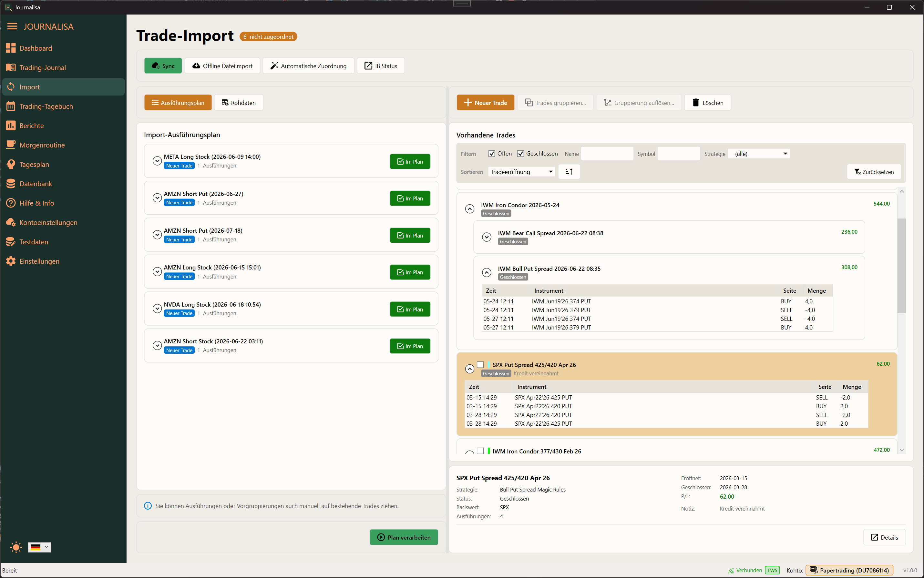This screenshot has height=578, width=924.
Task: Click the Name filter input field
Action: click(x=607, y=154)
